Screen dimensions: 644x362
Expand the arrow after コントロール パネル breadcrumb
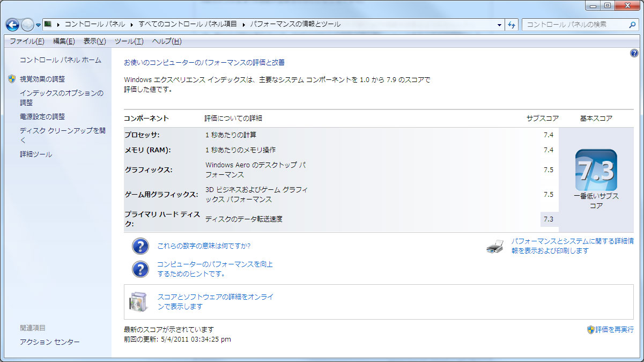[132, 24]
